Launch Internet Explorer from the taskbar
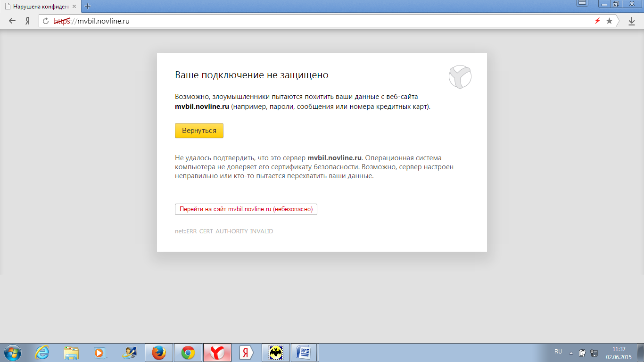This screenshot has width=644, height=362. [x=42, y=353]
